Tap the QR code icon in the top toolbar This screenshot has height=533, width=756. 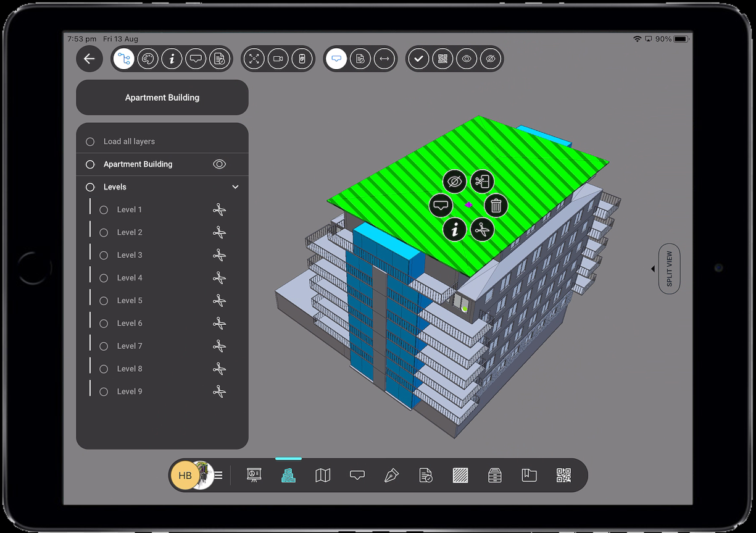click(442, 59)
